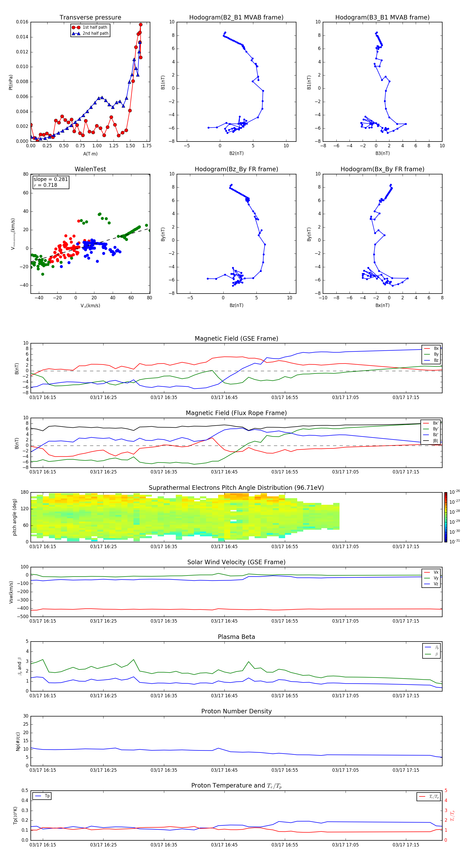Click the "B3(nT)" x-axis label
This screenshot has height=868, width=473.
coord(382,153)
